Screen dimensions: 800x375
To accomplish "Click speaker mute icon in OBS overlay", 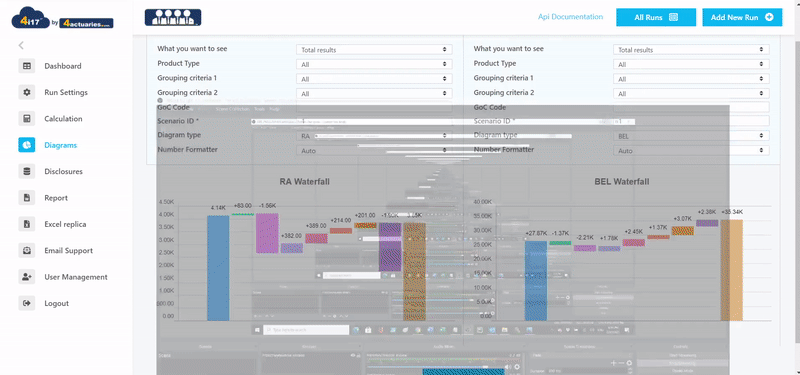I will point(508,367).
